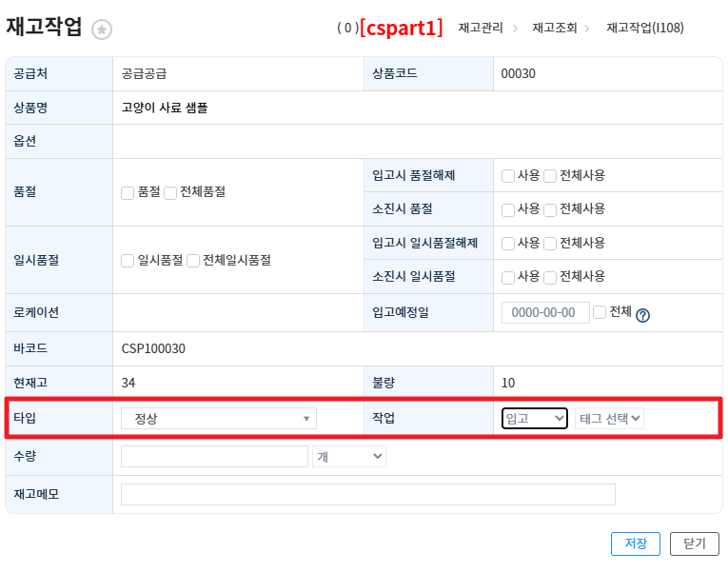Check 사용 for 입고시 일시품절해제

[508, 244]
